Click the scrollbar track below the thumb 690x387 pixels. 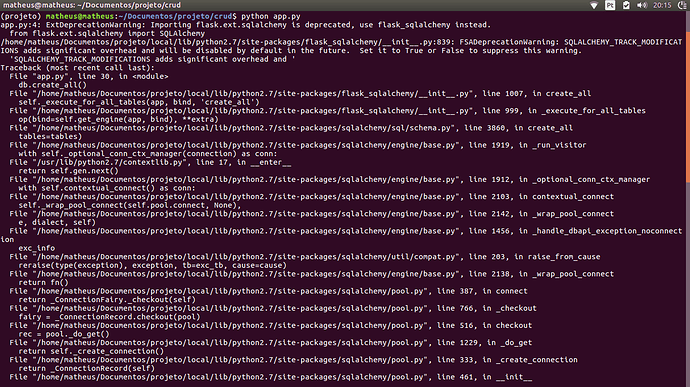[x=688, y=284]
